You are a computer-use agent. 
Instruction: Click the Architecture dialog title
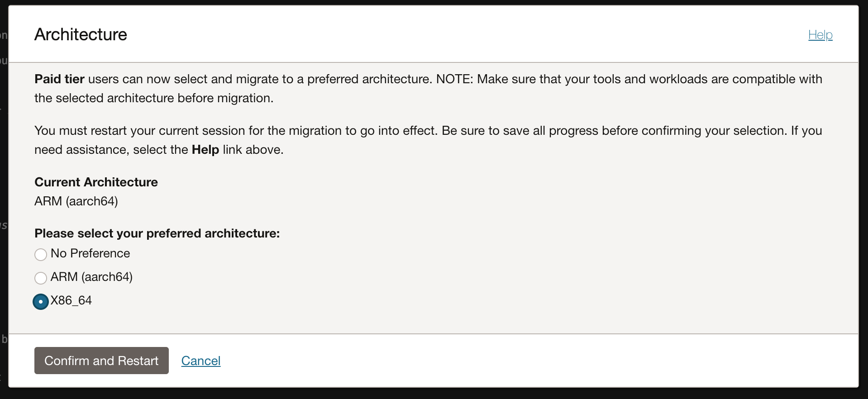click(81, 35)
